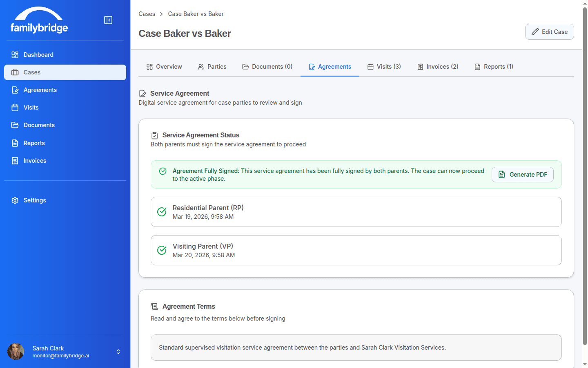Collapse the sidebar with the panel icon

(x=108, y=20)
